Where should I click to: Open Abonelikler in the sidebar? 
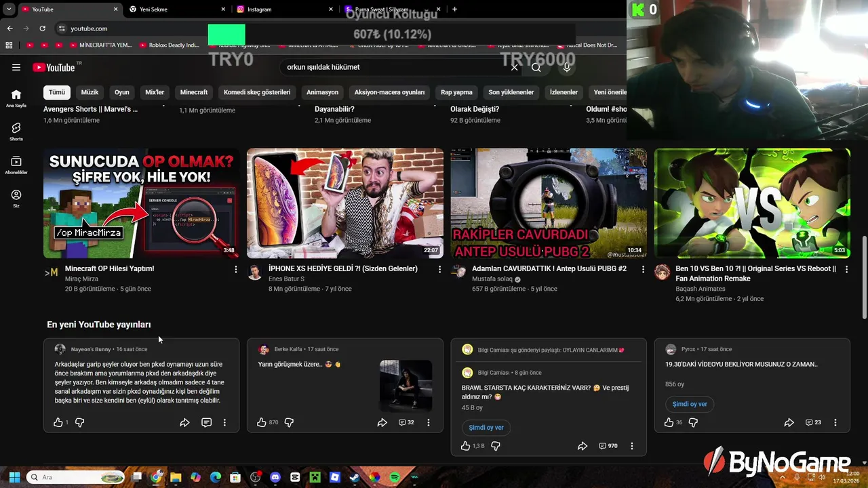pos(16,165)
